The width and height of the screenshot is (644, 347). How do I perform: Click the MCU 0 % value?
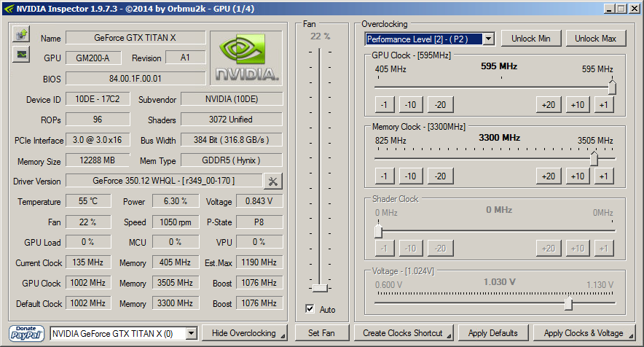pyautogui.click(x=176, y=242)
